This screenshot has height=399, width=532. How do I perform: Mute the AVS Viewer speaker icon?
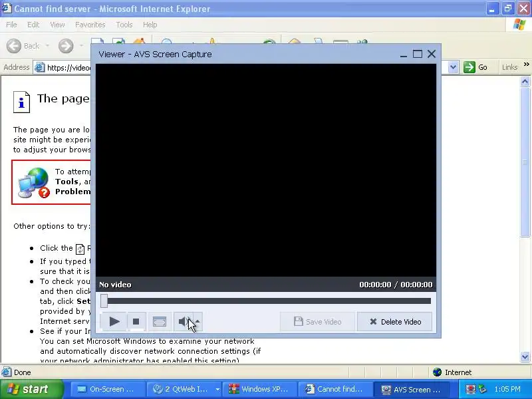click(184, 321)
